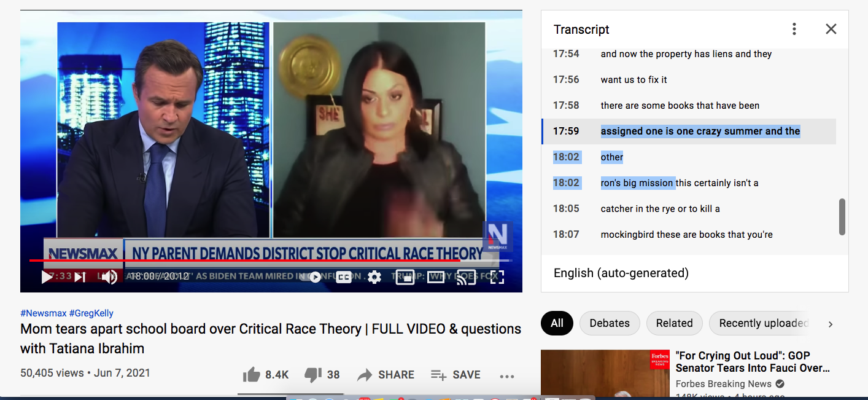Open transcript three-dot options menu

tap(794, 29)
